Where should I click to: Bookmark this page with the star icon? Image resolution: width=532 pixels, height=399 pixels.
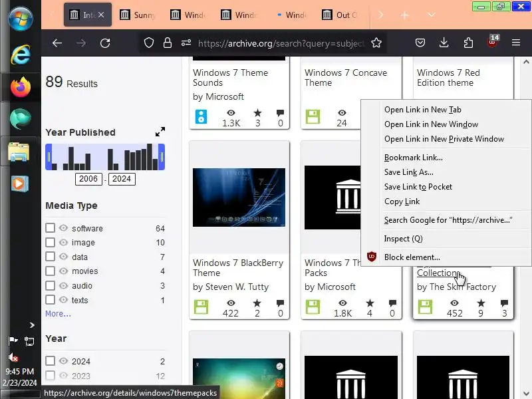[376, 43]
